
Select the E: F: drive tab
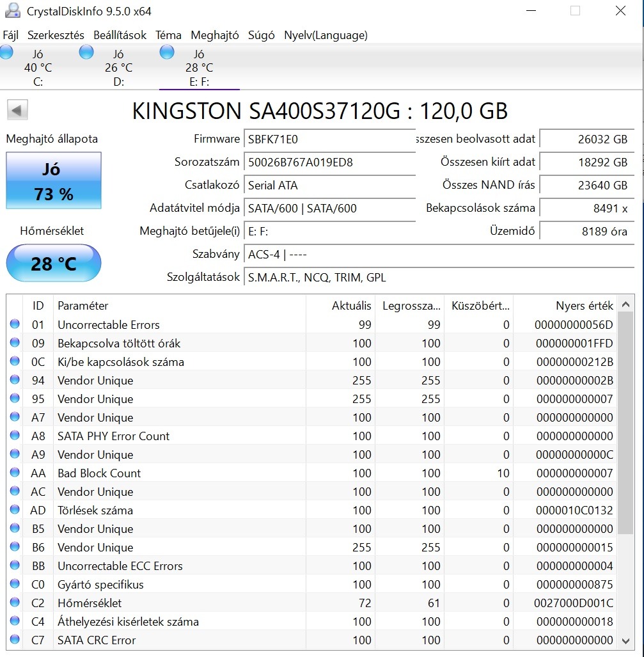pyautogui.click(x=199, y=67)
